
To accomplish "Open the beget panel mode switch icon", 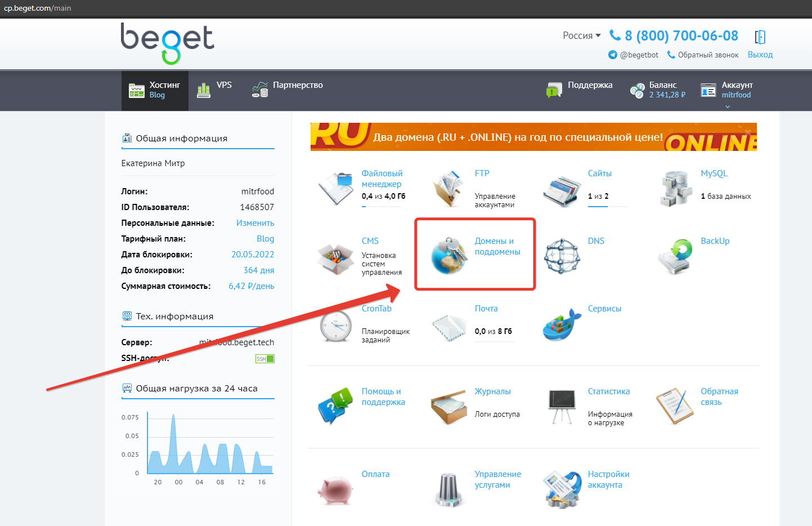I will pos(760,37).
